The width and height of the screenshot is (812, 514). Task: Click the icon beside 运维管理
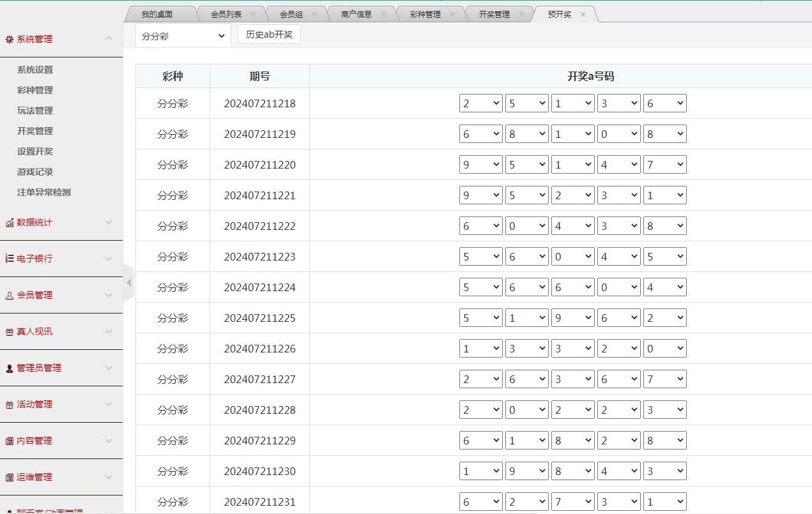10,478
